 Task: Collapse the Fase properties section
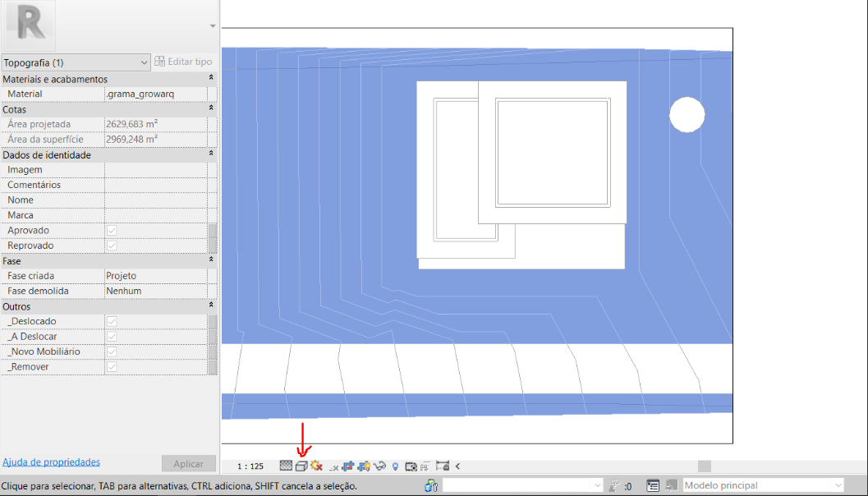[209, 260]
